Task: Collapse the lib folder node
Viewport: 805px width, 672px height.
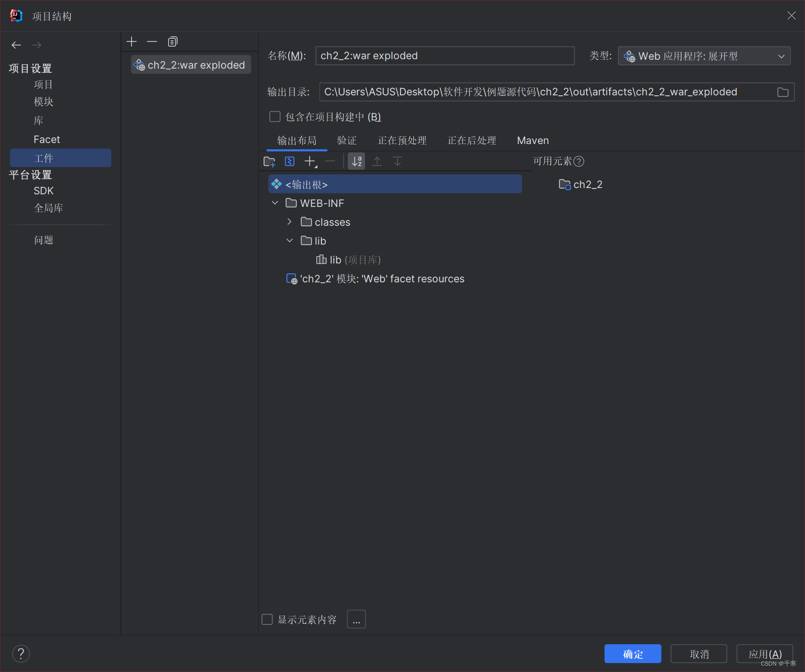Action: coord(290,240)
